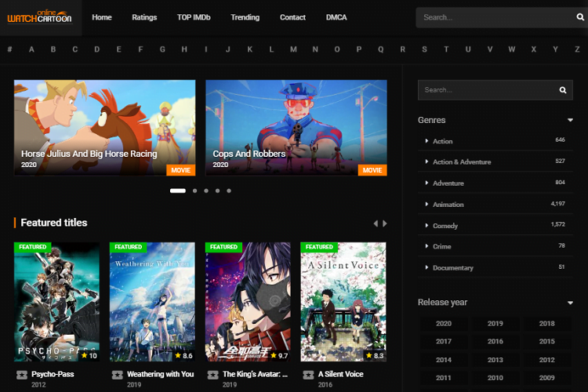Click the star rating 10 on Psycho-Pass poster
Viewport: 588px width, 392px height.
tap(89, 356)
